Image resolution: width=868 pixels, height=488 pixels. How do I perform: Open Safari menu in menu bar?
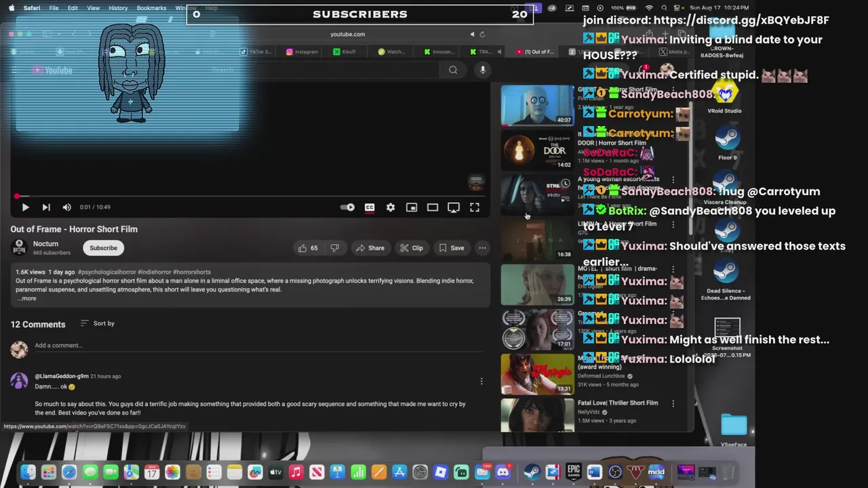click(x=31, y=8)
